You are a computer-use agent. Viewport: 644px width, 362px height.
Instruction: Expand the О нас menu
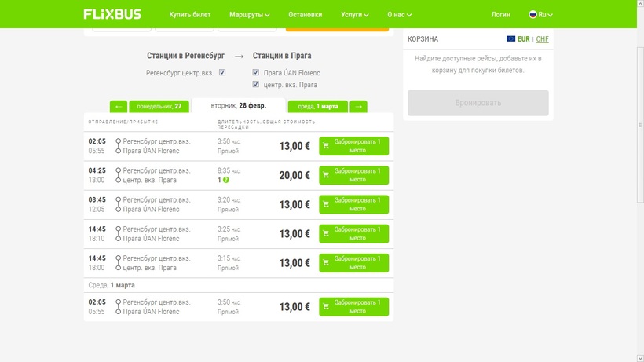pos(400,14)
